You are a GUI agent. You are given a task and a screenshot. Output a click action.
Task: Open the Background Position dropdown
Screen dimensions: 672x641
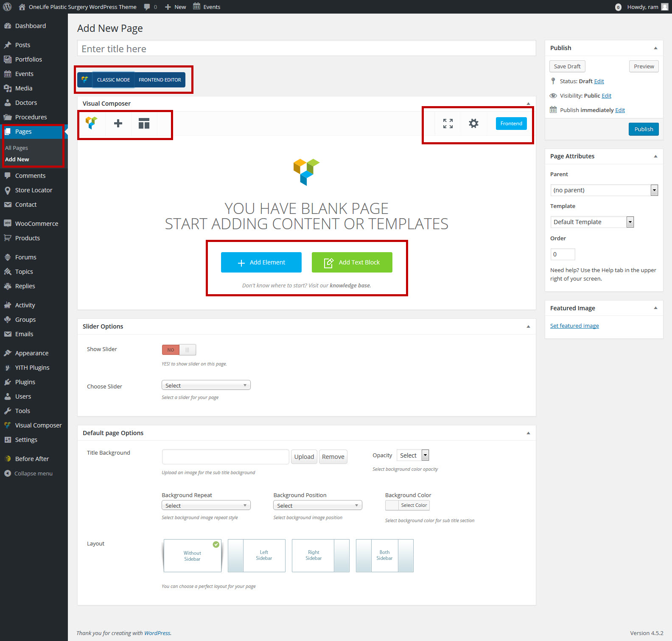pyautogui.click(x=317, y=506)
